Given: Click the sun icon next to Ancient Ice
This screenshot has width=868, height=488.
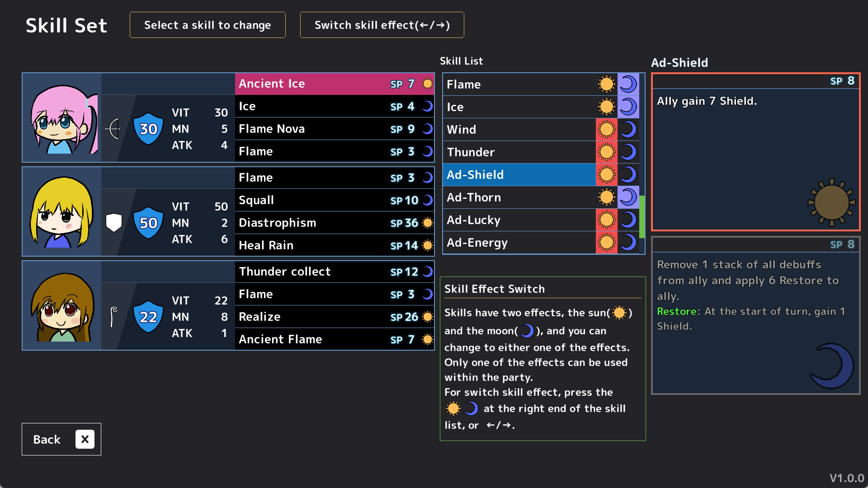Looking at the screenshot, I should (x=427, y=84).
